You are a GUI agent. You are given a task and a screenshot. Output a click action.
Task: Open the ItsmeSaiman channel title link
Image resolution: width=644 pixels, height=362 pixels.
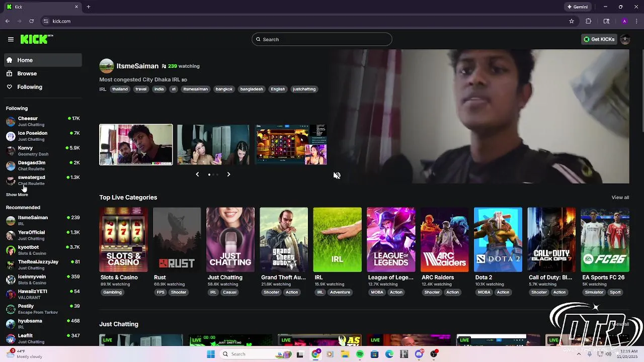[x=137, y=66]
